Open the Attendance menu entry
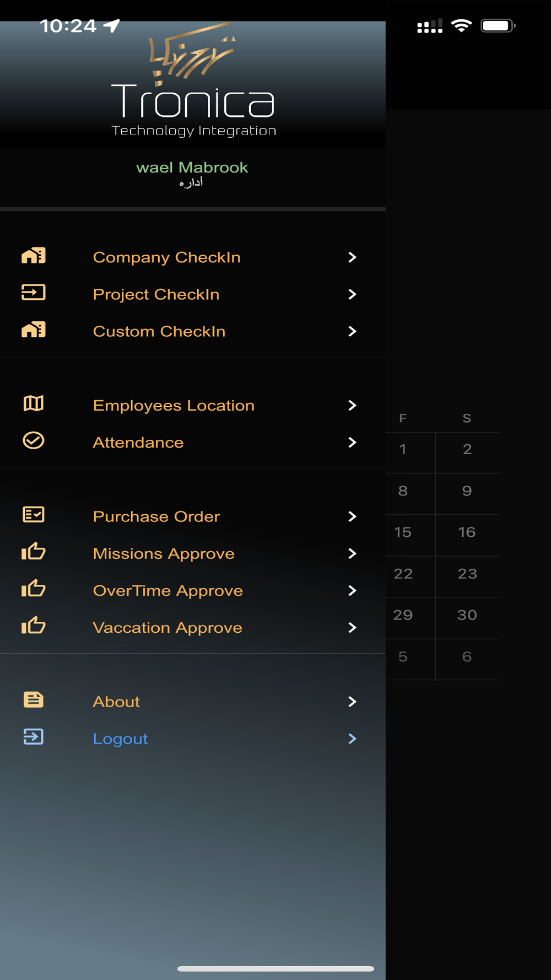Viewport: 551px width, 980px height. [138, 443]
